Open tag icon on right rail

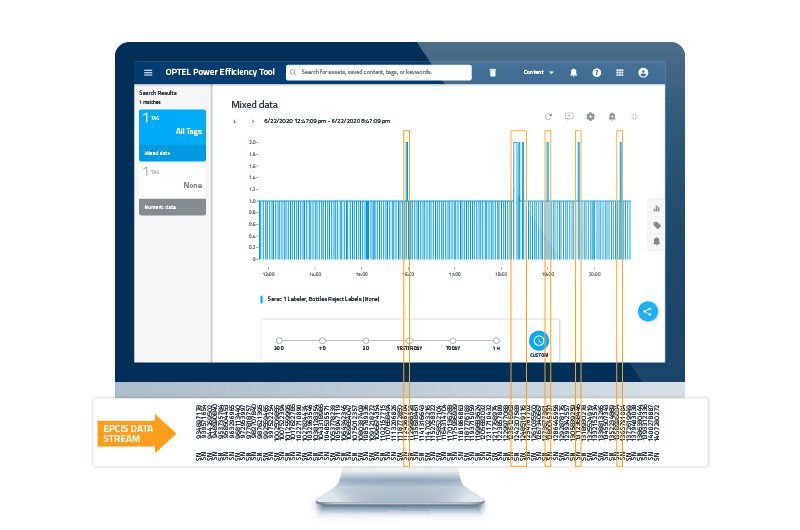[x=657, y=225]
